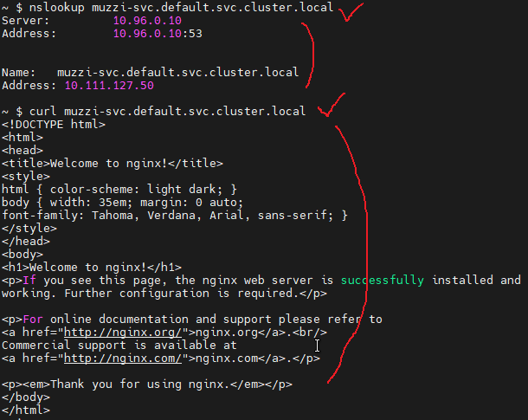Click the opening <html> tag line
This screenshot has width=528, height=420.
(23, 138)
